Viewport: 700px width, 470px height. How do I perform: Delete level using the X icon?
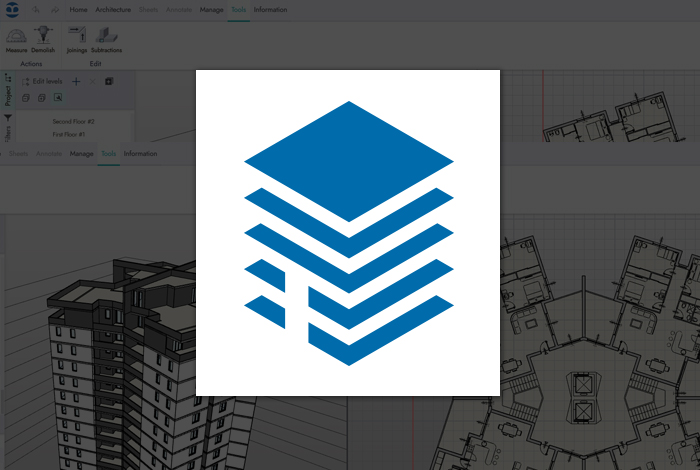coord(92,81)
